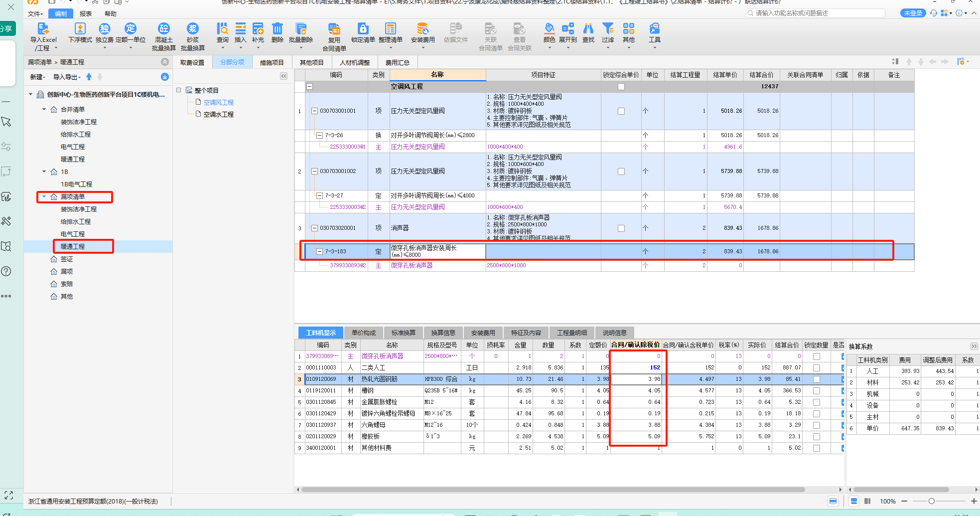Open the 导入导出 dropdown

(x=67, y=77)
